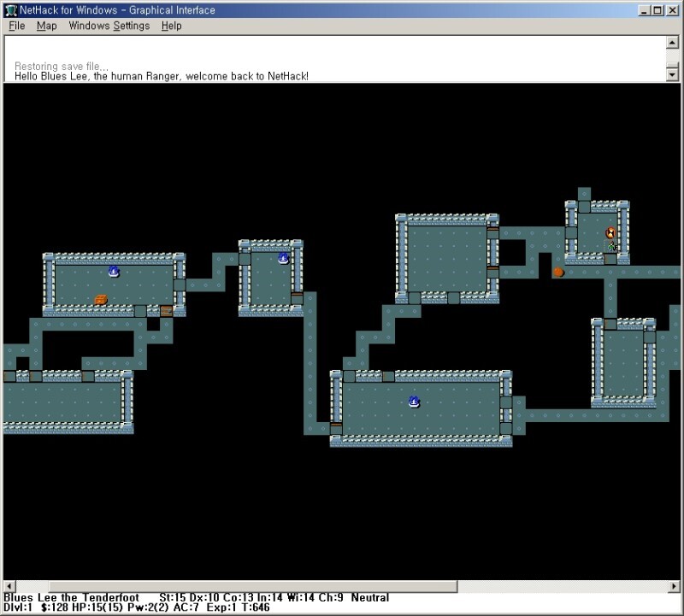Viewport: 684px width, 616px height.
Task: Click the east doorway of the lower-right room
Action: [x=650, y=337]
